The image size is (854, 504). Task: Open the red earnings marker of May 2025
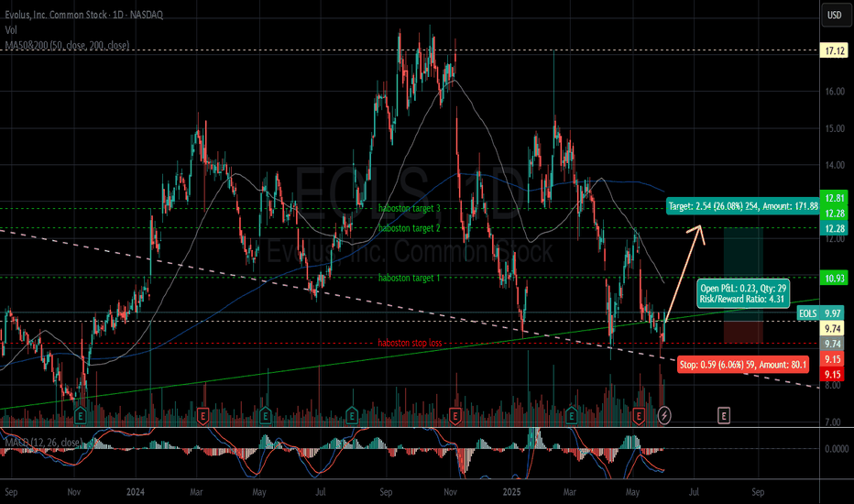coord(639,416)
